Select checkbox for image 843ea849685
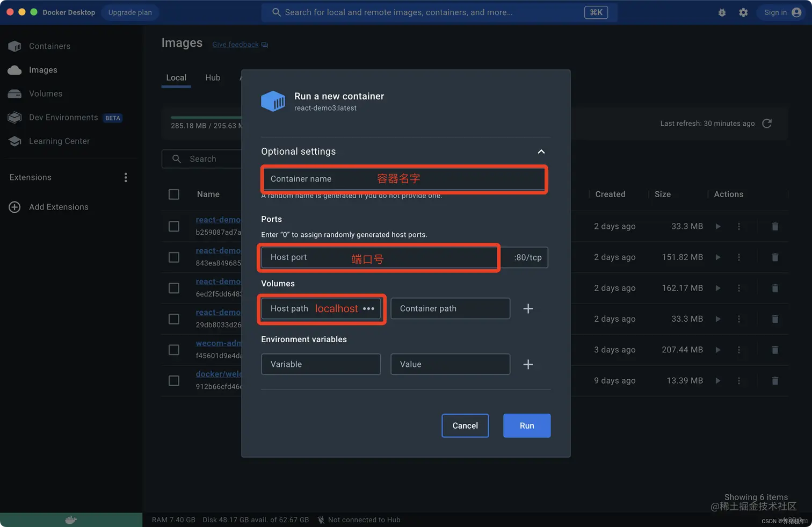This screenshot has width=812, height=527. 174,257
